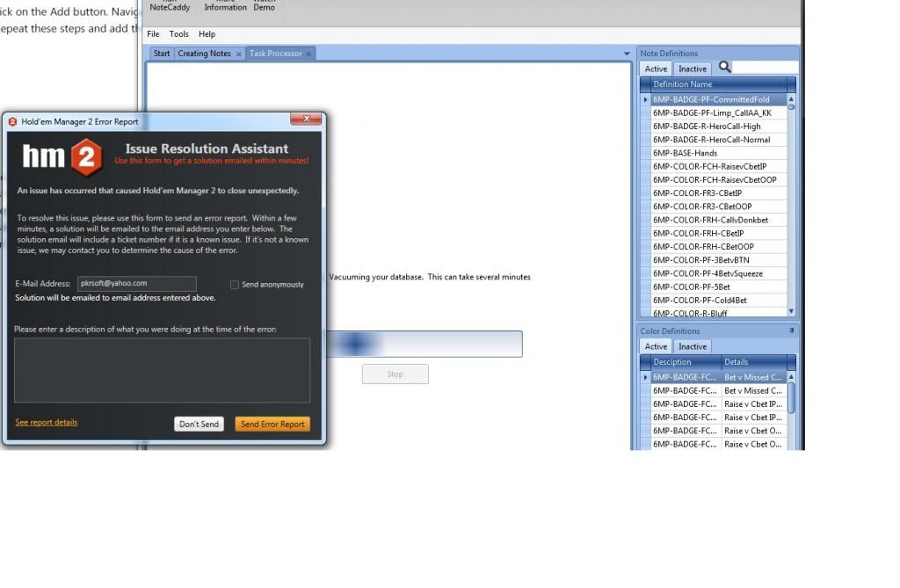The height and width of the screenshot is (588, 900).
Task: Select row 6MP-BASE-Hands
Action: point(719,153)
